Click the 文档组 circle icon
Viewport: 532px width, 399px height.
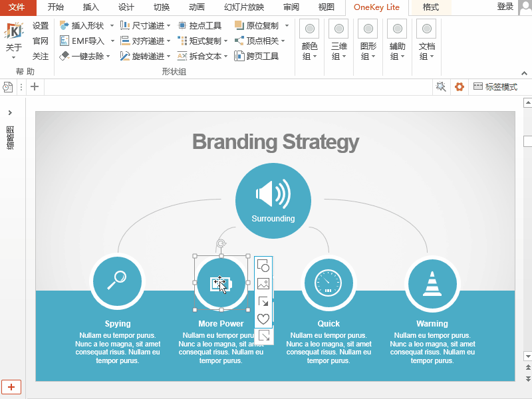click(426, 29)
